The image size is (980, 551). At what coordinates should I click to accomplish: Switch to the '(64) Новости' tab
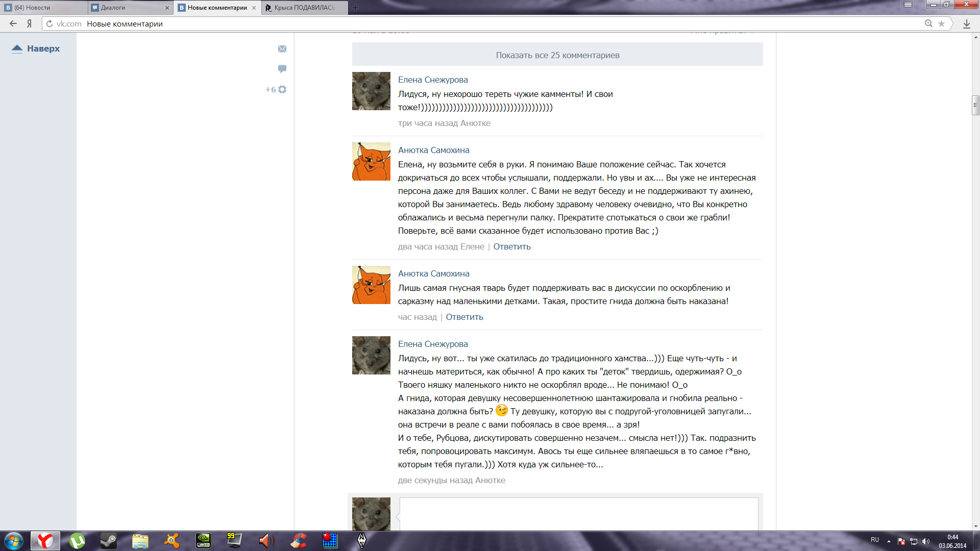(33, 8)
